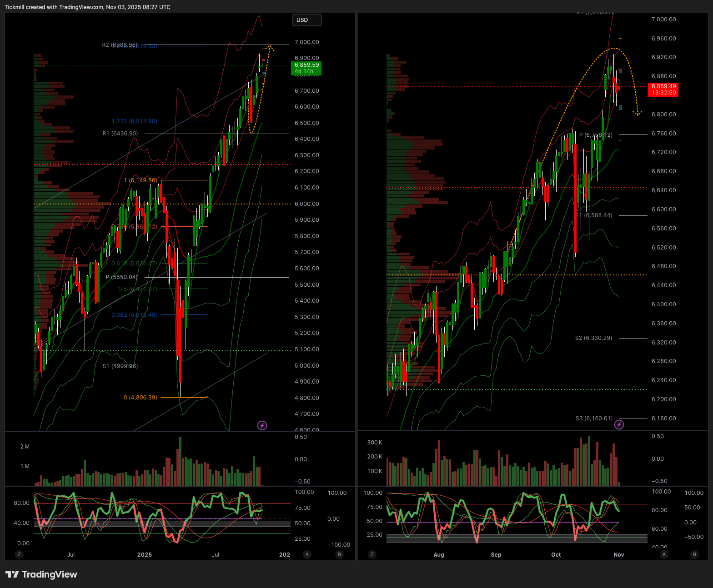Toggle auto-scale A button on right chart

click(664, 554)
